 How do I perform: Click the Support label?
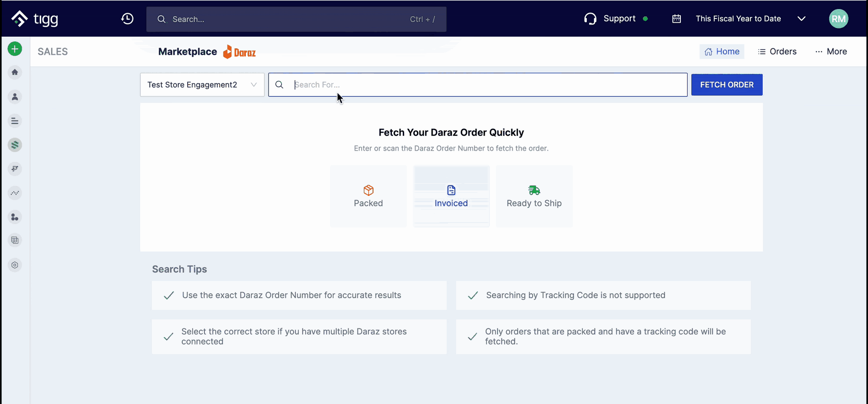point(619,19)
